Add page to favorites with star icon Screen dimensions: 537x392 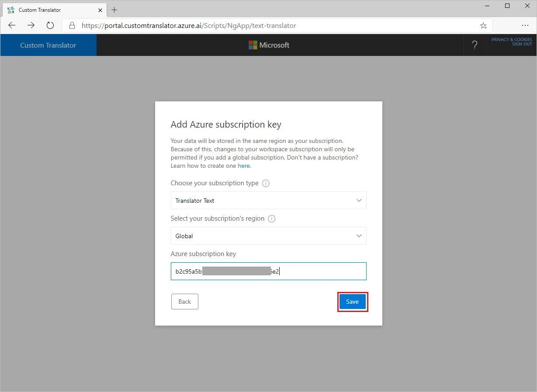coord(483,26)
